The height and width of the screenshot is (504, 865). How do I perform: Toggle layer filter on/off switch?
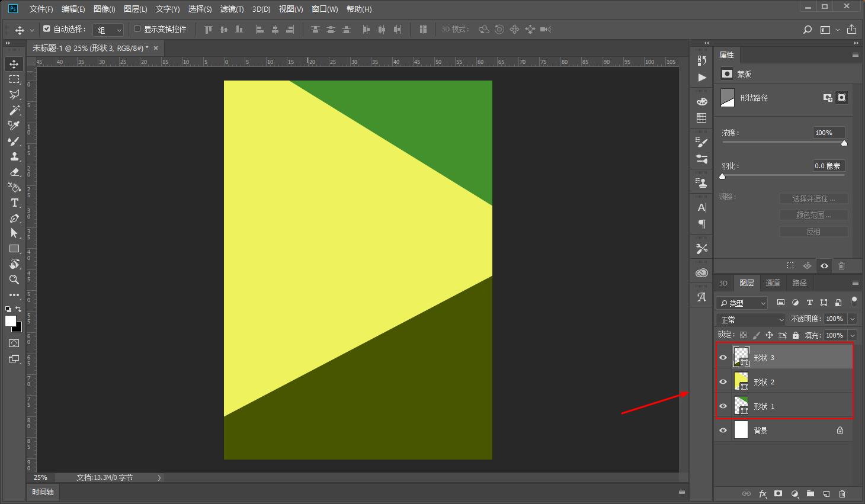click(854, 302)
